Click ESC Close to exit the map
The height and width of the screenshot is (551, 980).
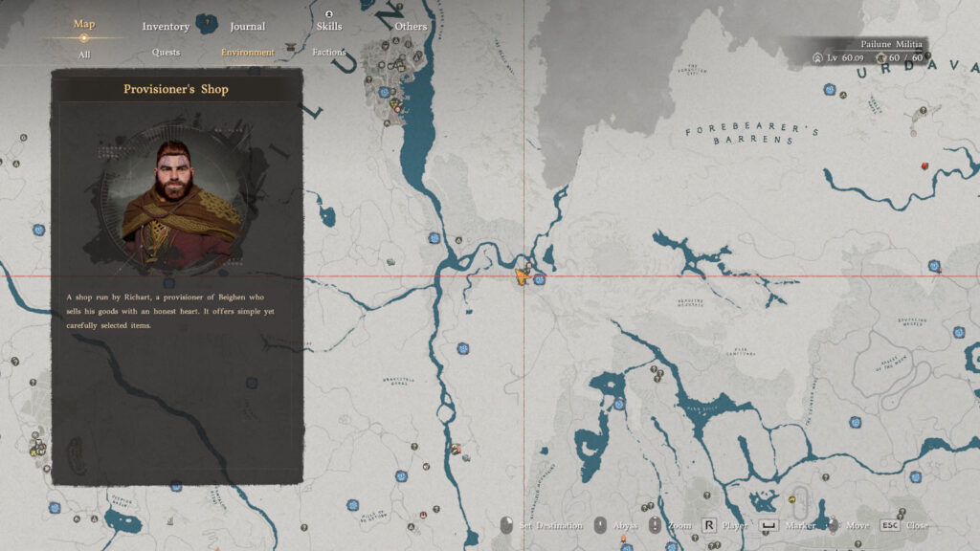[903, 525]
